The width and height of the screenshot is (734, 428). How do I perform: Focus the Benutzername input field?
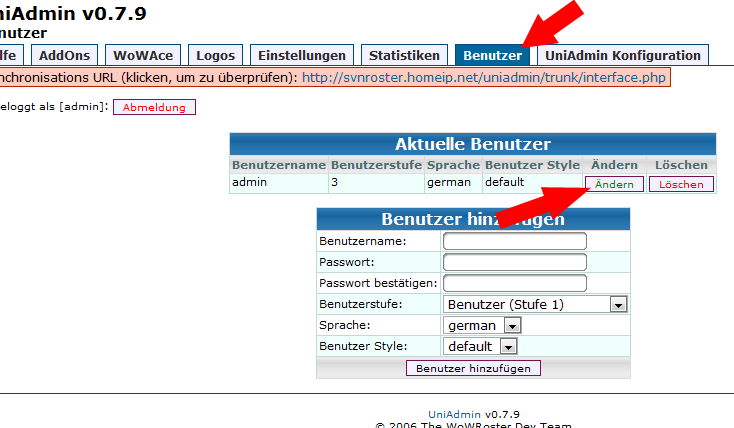(x=514, y=241)
